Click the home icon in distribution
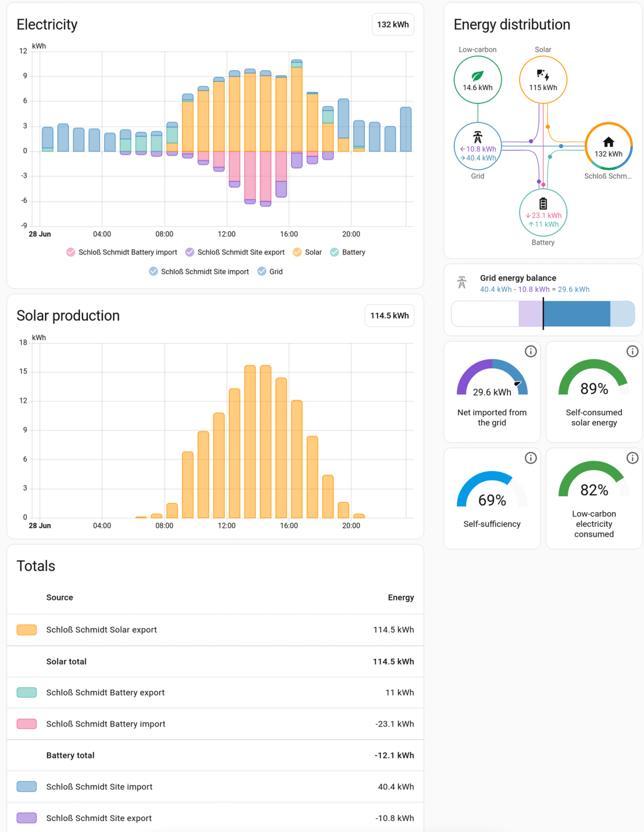The image size is (644, 832). click(609, 142)
